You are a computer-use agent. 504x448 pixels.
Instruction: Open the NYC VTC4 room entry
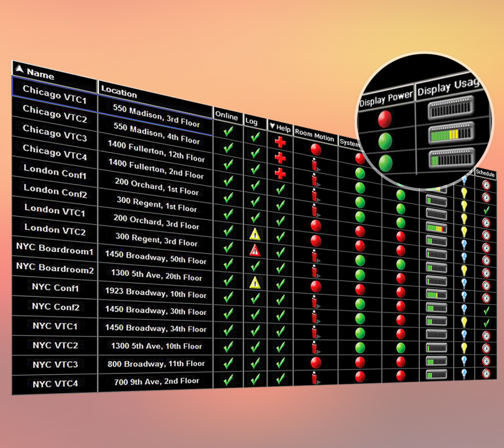point(55,383)
